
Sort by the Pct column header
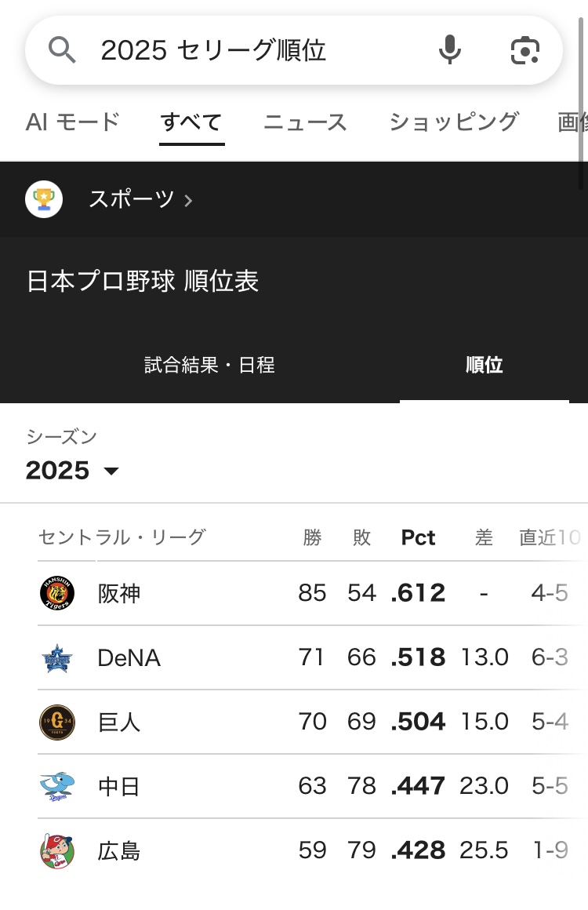coord(418,537)
